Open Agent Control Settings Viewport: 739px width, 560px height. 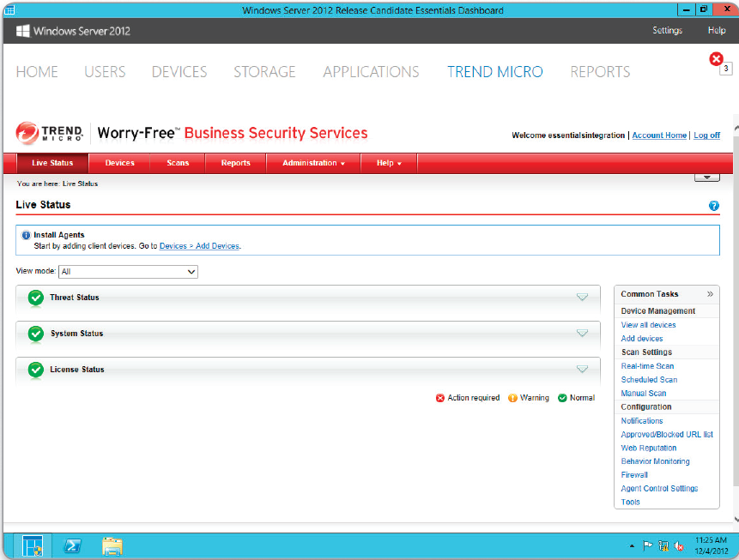click(659, 489)
